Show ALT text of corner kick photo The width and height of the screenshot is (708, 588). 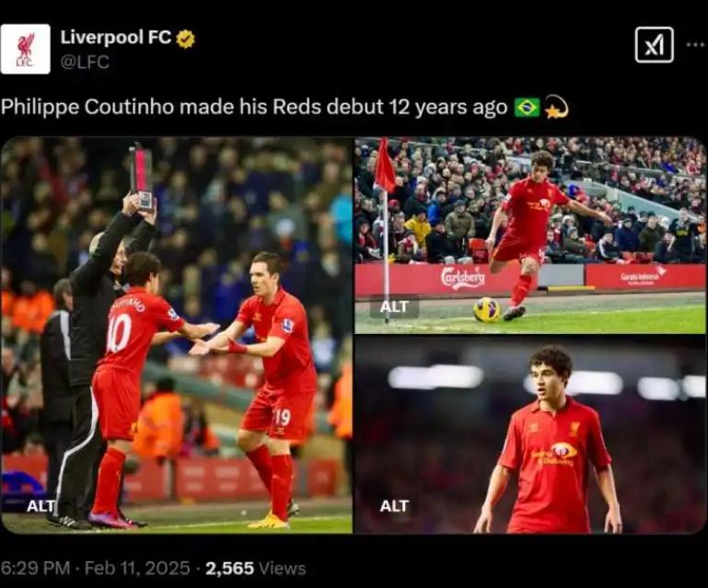pyautogui.click(x=394, y=306)
